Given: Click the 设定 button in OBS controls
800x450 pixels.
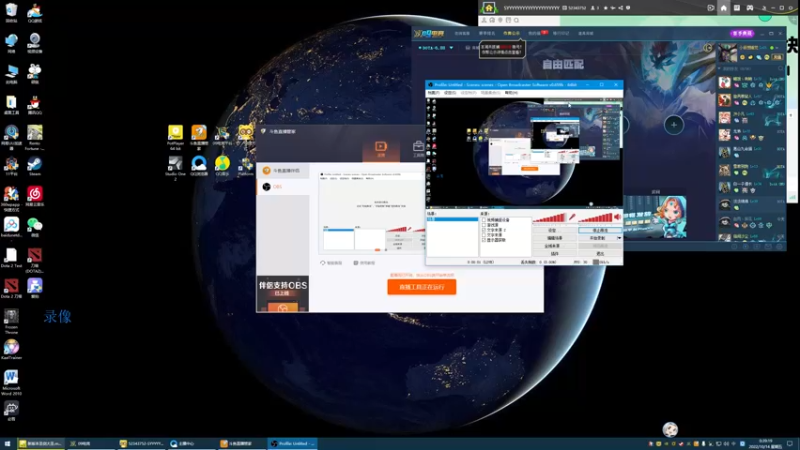Looking at the screenshot, I should (554, 231).
